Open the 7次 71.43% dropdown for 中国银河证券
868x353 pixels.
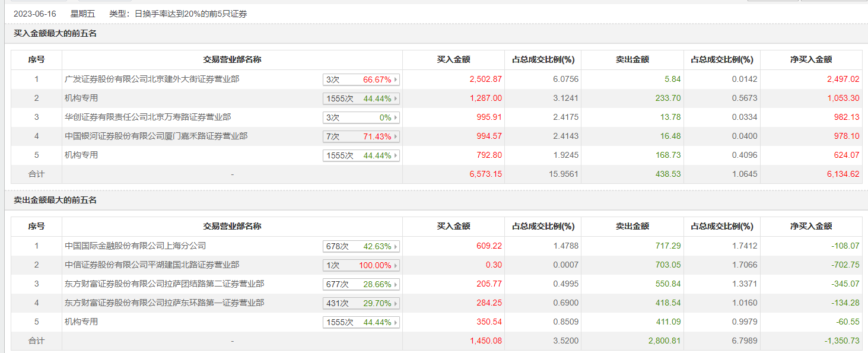(x=361, y=136)
